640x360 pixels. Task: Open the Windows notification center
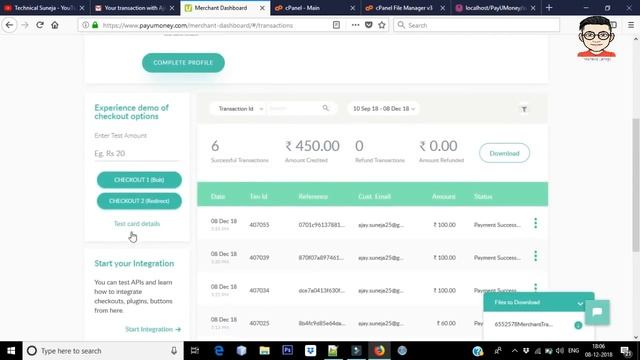626,351
